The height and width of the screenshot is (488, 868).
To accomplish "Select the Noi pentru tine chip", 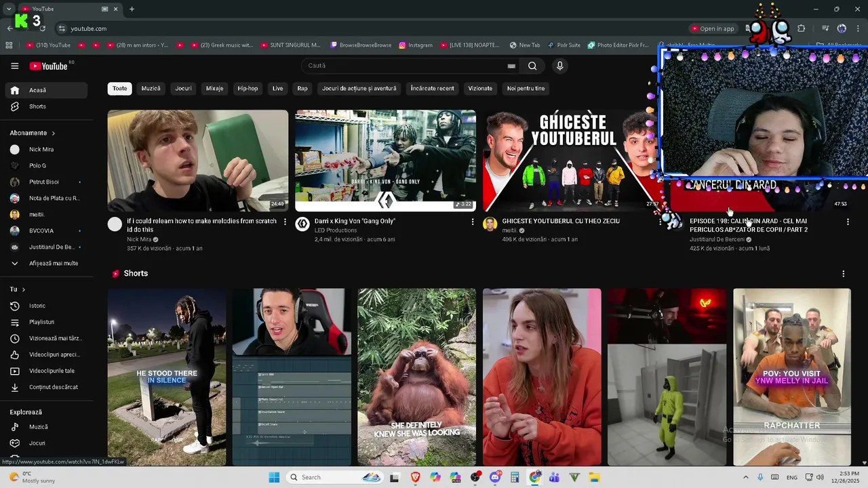I will (526, 89).
